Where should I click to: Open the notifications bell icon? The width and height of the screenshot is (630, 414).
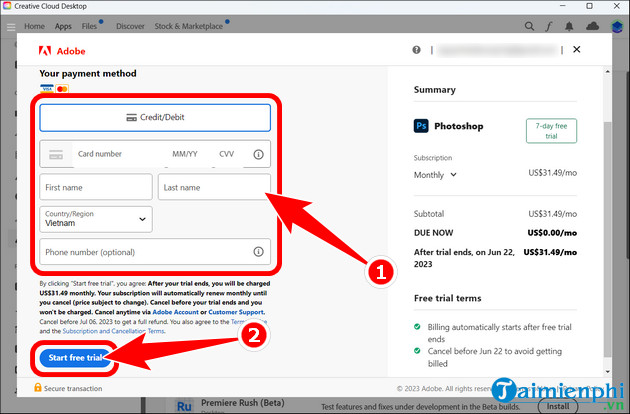coord(569,27)
